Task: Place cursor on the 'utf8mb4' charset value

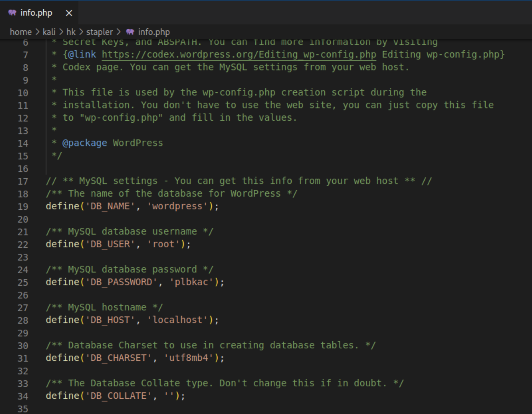Action: click(189, 358)
